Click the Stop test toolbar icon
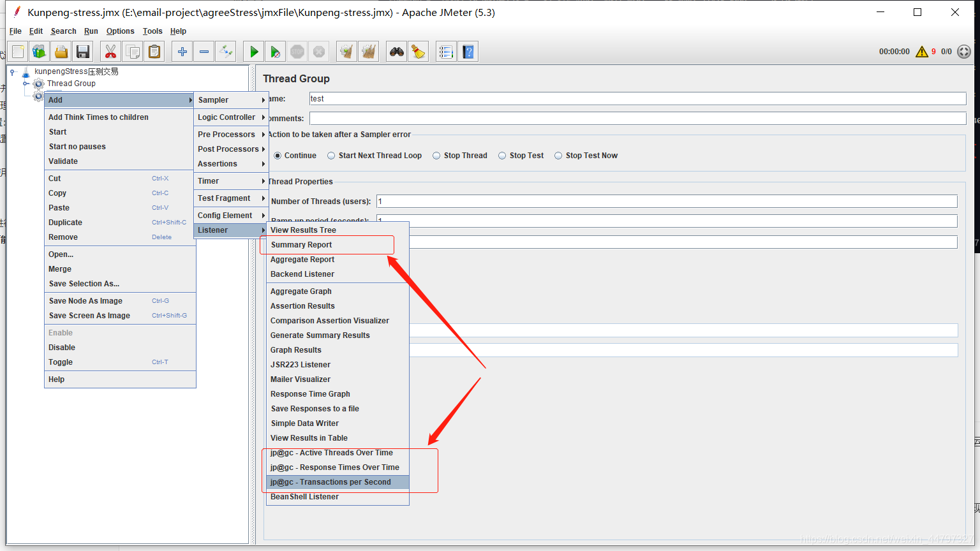Screen dimensions: 980x551 tap(297, 52)
